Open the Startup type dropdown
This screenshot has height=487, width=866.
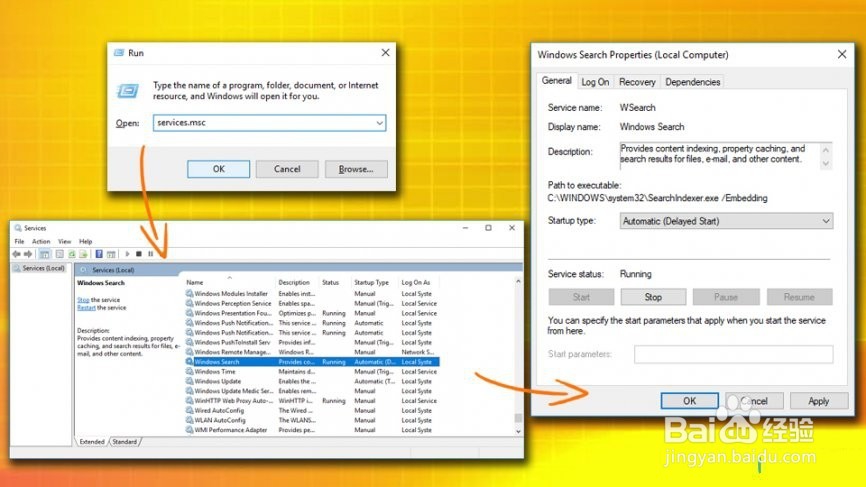click(x=726, y=221)
